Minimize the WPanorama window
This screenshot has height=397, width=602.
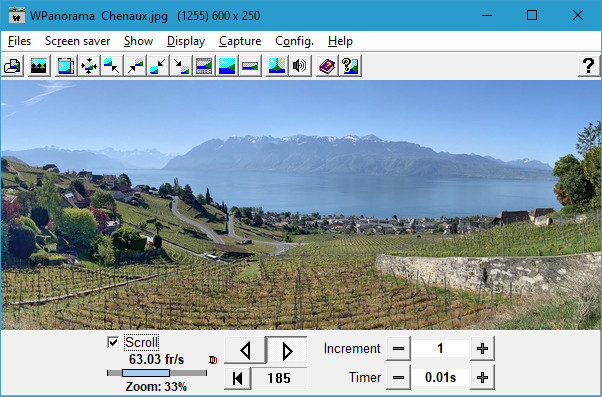[487, 15]
